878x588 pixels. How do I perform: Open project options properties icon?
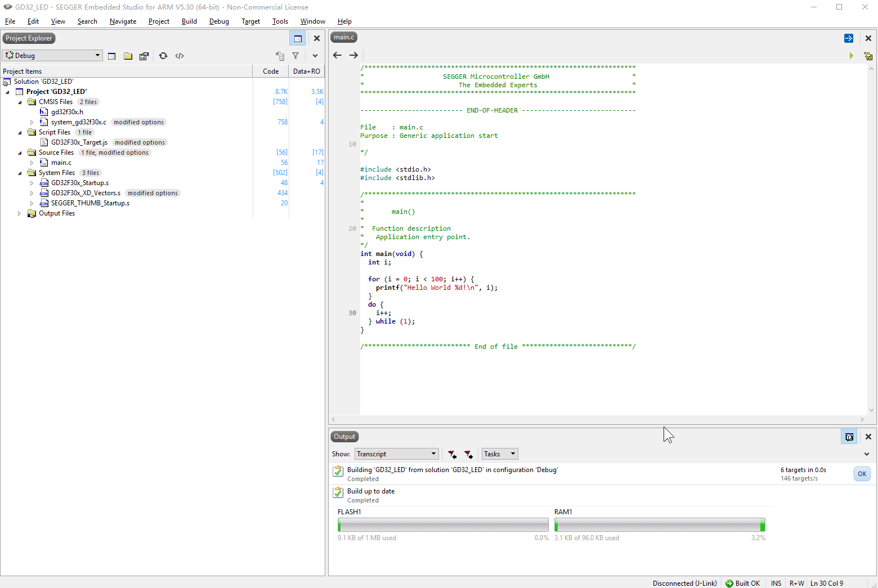[x=144, y=56]
